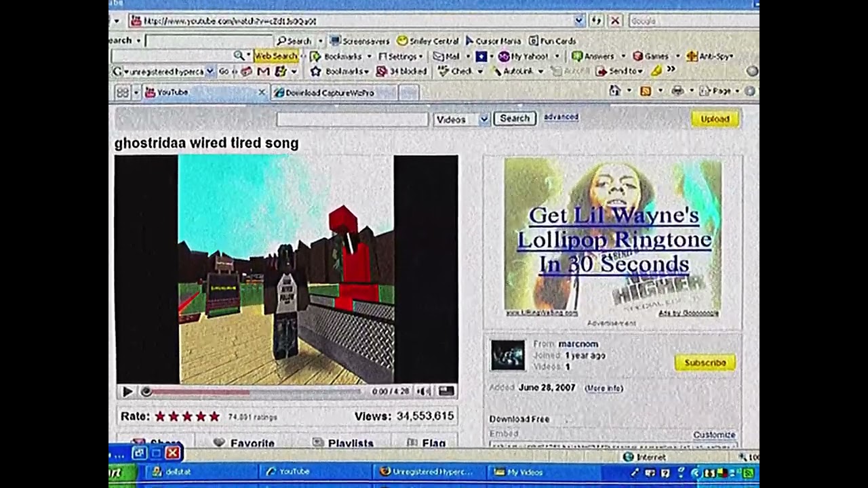Open Gmail icon on Google toolbar
The width and height of the screenshot is (868, 488).
[264, 71]
